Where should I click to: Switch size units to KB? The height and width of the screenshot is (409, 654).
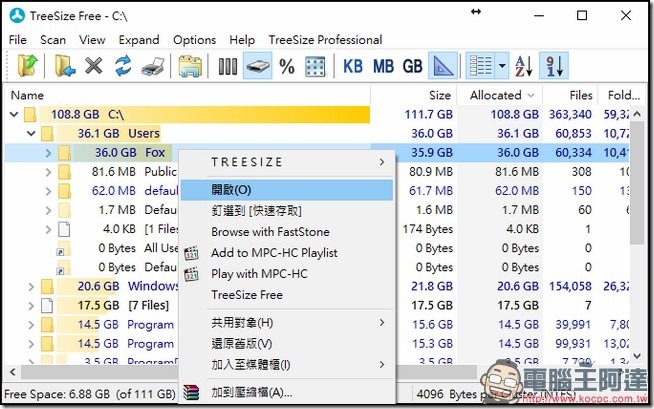pyautogui.click(x=352, y=66)
